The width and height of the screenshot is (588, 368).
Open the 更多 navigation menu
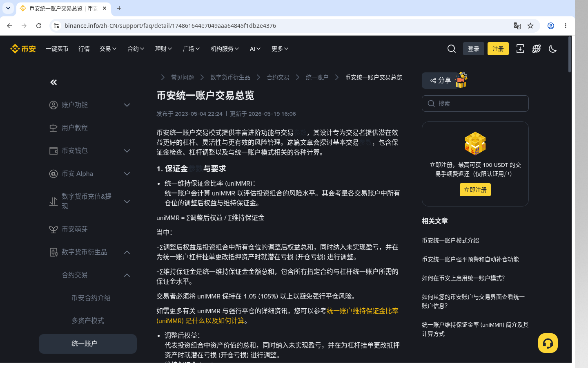click(x=280, y=49)
